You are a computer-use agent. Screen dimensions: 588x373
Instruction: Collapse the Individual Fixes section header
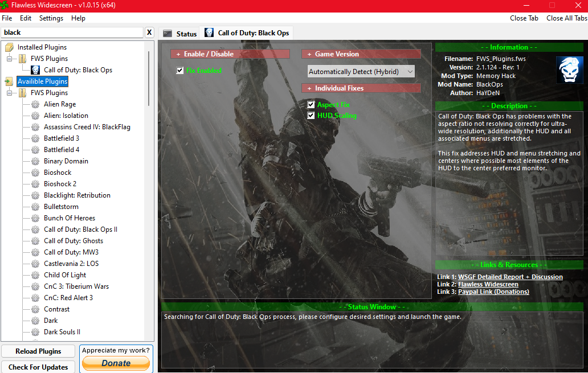[361, 88]
